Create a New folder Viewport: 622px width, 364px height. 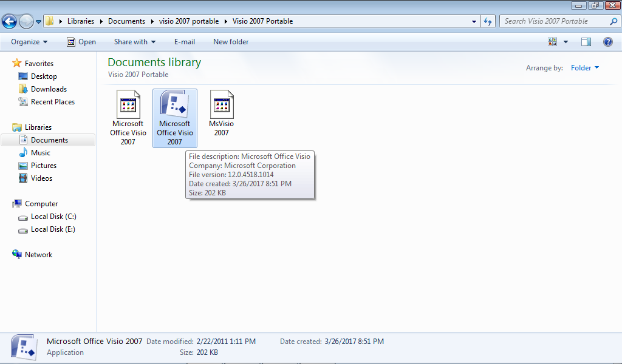click(x=231, y=42)
